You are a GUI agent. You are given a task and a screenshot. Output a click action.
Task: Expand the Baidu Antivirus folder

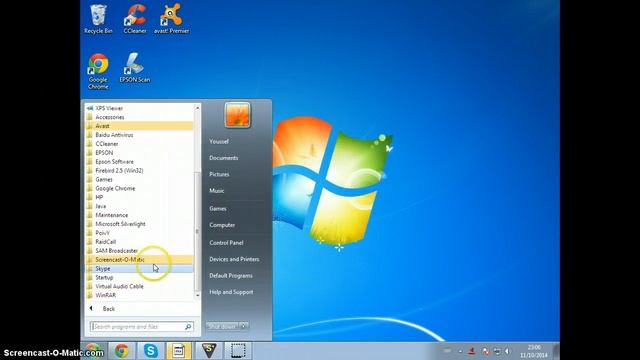(139, 135)
